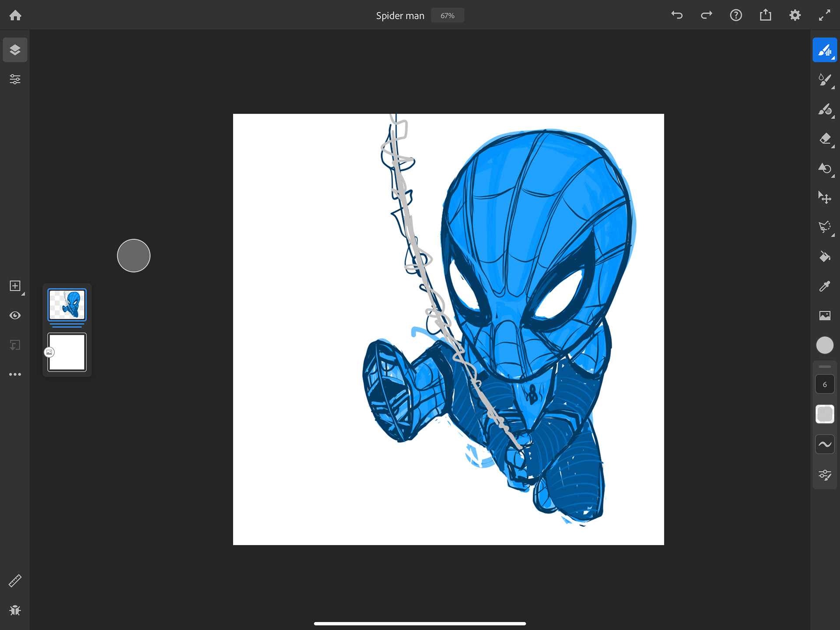Place an image with Photo icon
Viewport: 840px width, 630px height.
824,316
